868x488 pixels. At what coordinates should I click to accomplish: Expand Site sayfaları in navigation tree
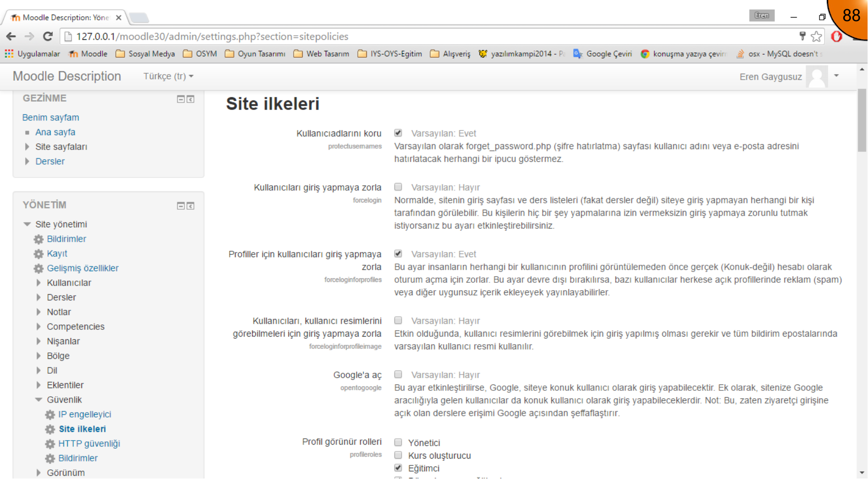(27, 147)
